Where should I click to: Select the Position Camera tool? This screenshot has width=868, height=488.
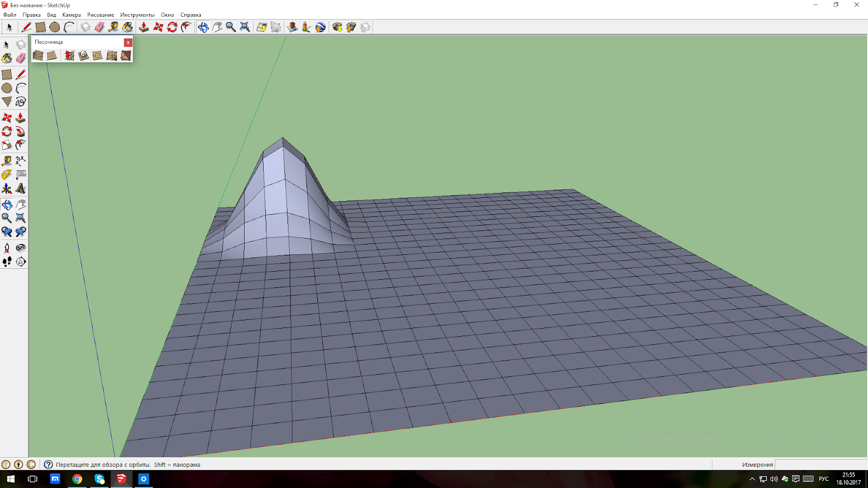click(7, 248)
